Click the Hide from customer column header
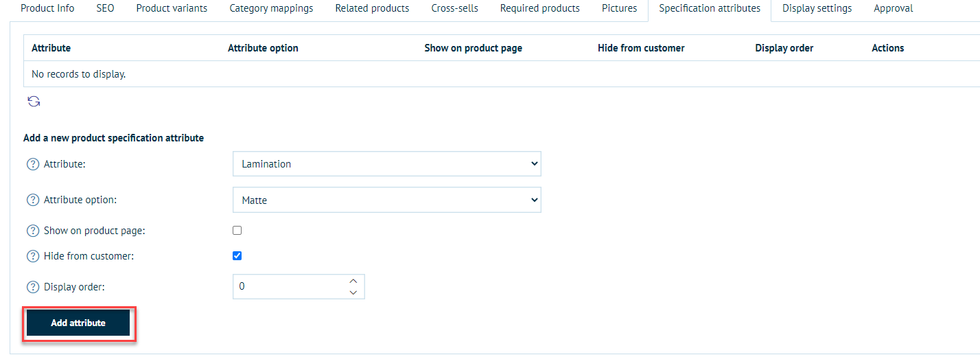 [x=641, y=48]
